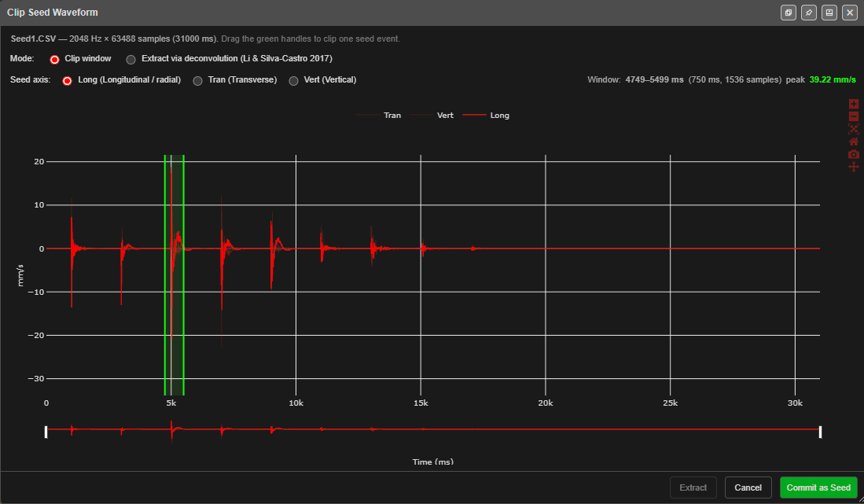This screenshot has width=864, height=504.
Task: Click the range slider right white handle
Action: point(821,432)
